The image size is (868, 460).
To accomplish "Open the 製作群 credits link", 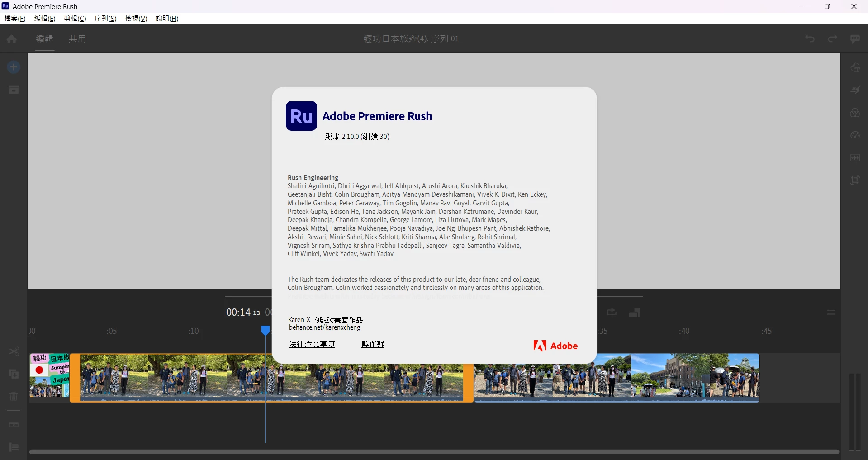I will (373, 345).
